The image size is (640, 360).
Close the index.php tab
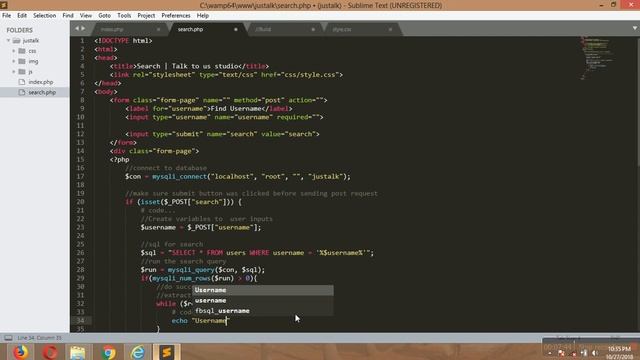tap(158, 29)
